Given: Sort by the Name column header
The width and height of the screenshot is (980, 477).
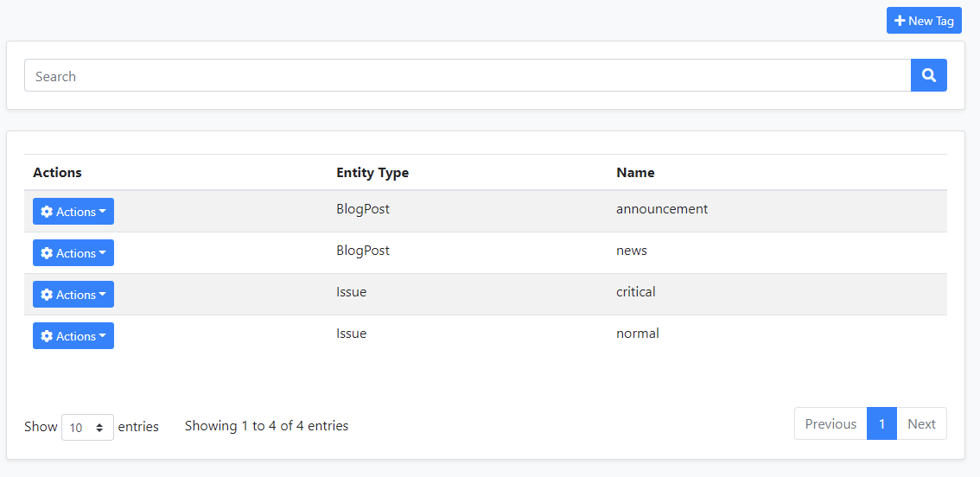Looking at the screenshot, I should coord(635,173).
